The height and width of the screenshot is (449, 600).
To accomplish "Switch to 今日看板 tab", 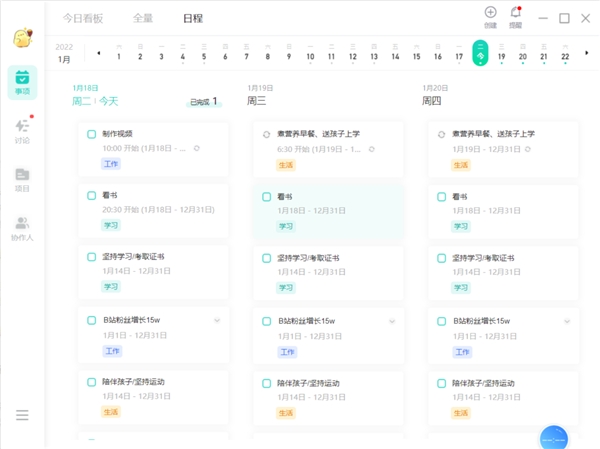I will pos(83,18).
